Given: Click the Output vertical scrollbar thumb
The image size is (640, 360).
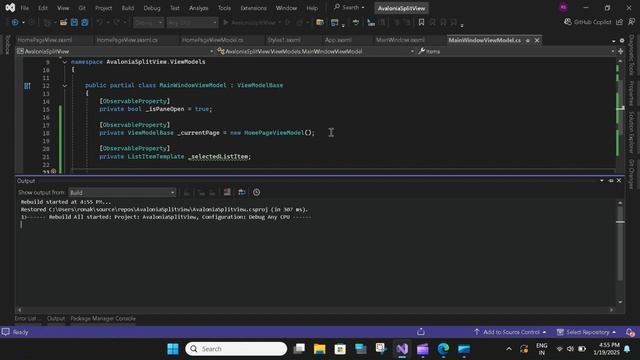Looking at the screenshot, I should (620, 243).
